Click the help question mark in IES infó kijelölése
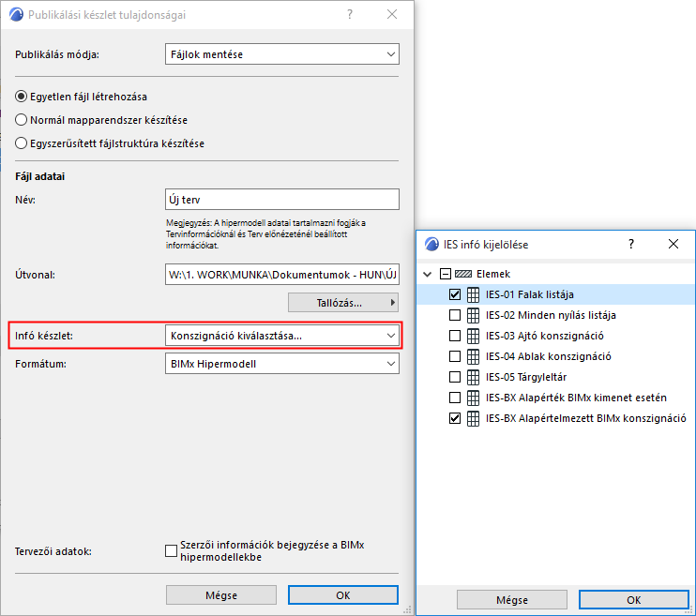 (x=631, y=244)
